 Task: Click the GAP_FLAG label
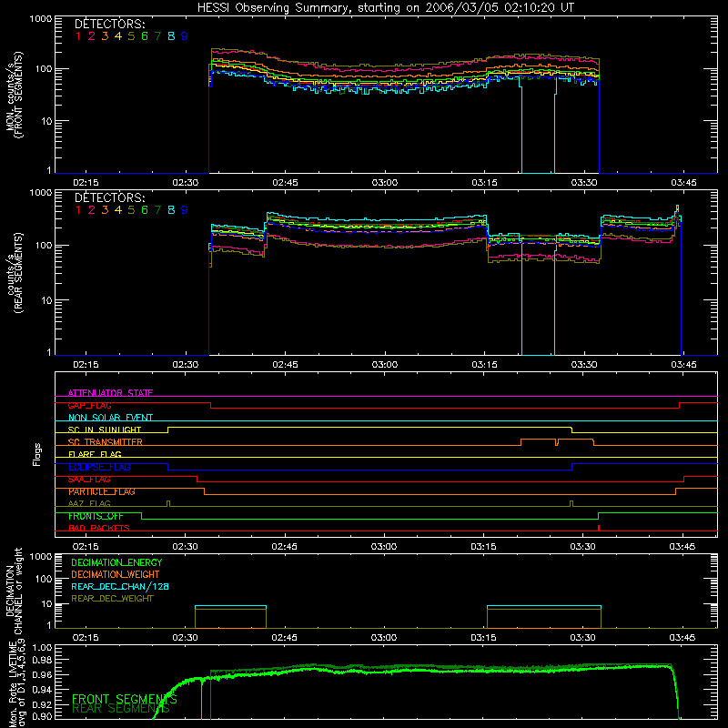click(x=89, y=405)
